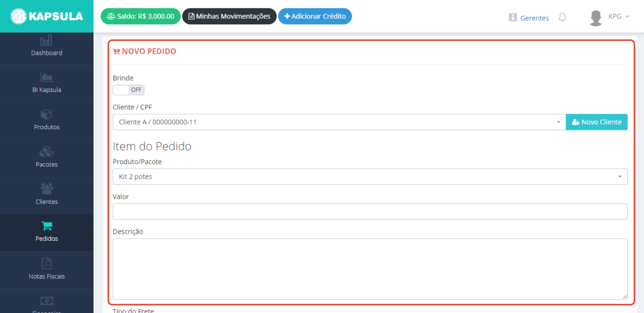Click the Pacotes cubes icon

point(47,152)
